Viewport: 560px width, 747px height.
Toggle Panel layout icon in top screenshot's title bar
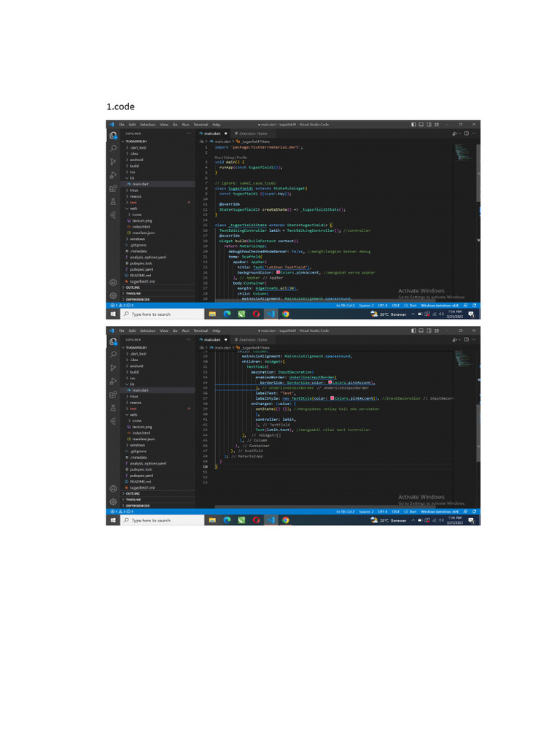click(x=421, y=124)
